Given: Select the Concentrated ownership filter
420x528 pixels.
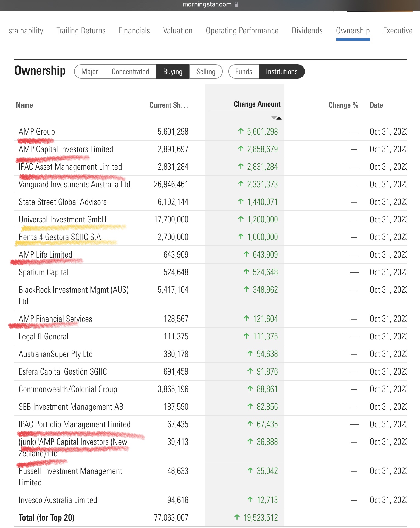Looking at the screenshot, I should (130, 72).
